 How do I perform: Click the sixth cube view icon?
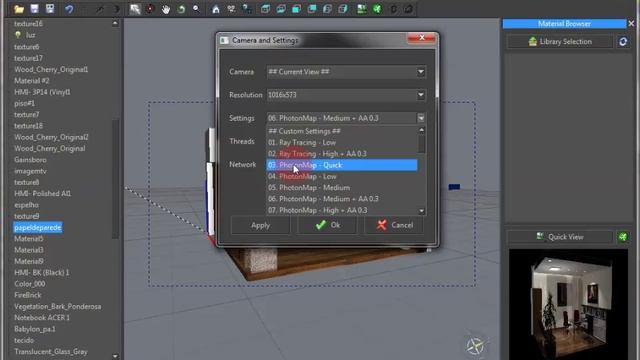[343, 9]
